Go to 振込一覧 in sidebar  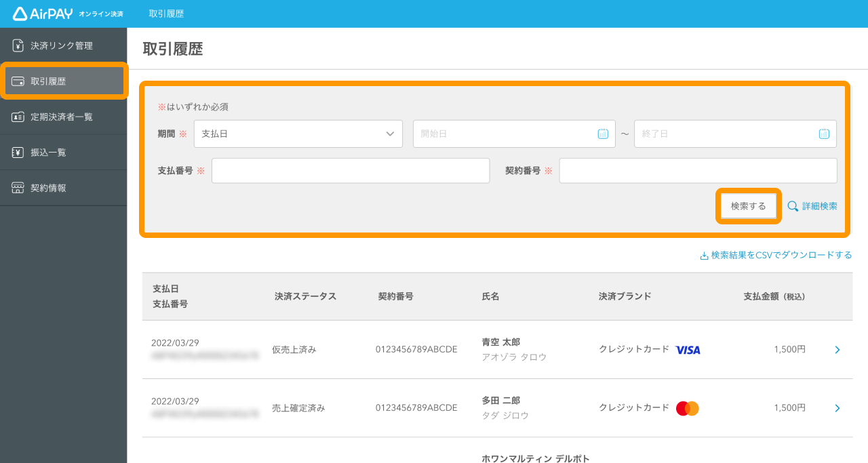pyautogui.click(x=63, y=153)
